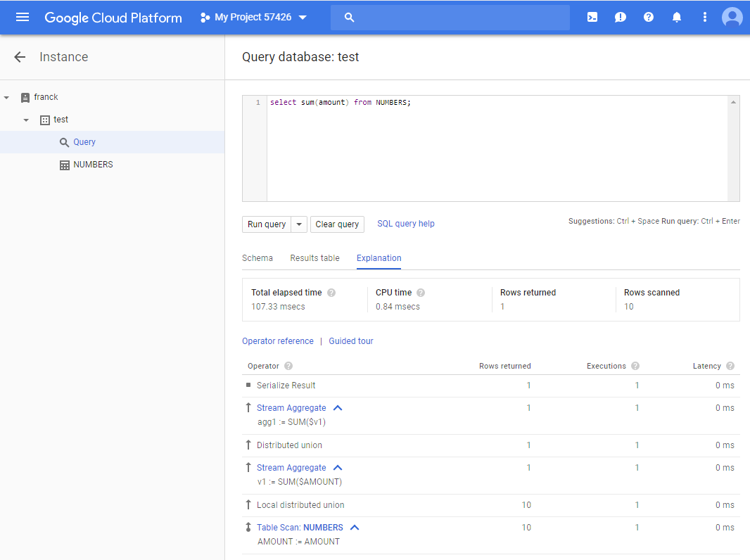Open the My Project 57426 selector

tap(253, 17)
